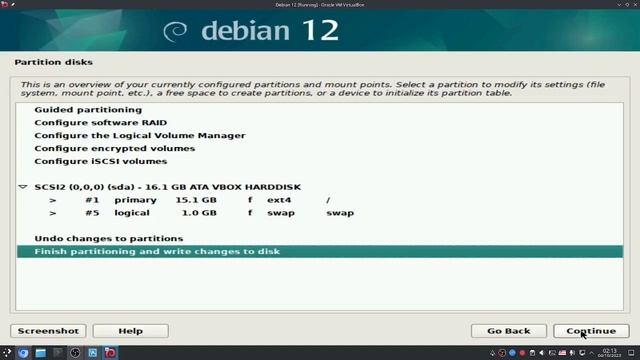Click the '>' arrow of partition #1

tap(53, 200)
